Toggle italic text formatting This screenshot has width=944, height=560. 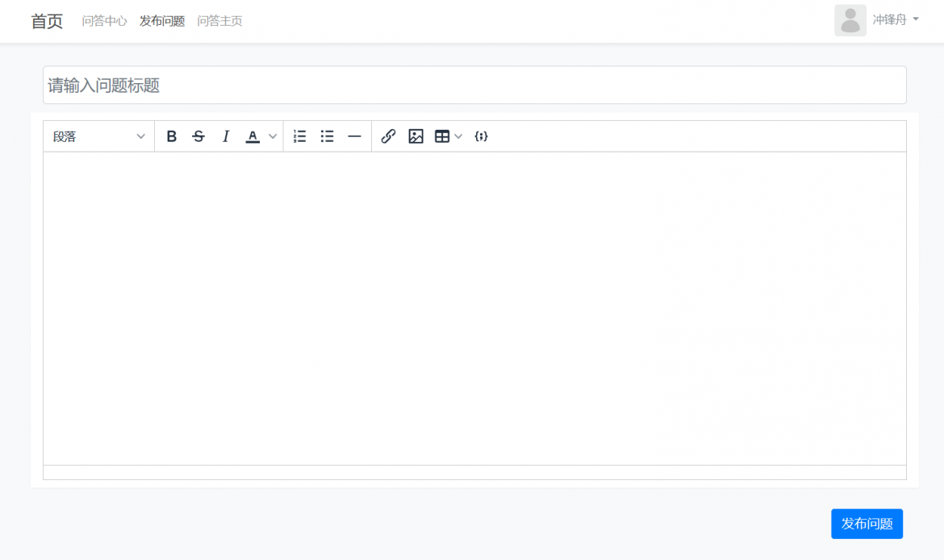tap(226, 136)
